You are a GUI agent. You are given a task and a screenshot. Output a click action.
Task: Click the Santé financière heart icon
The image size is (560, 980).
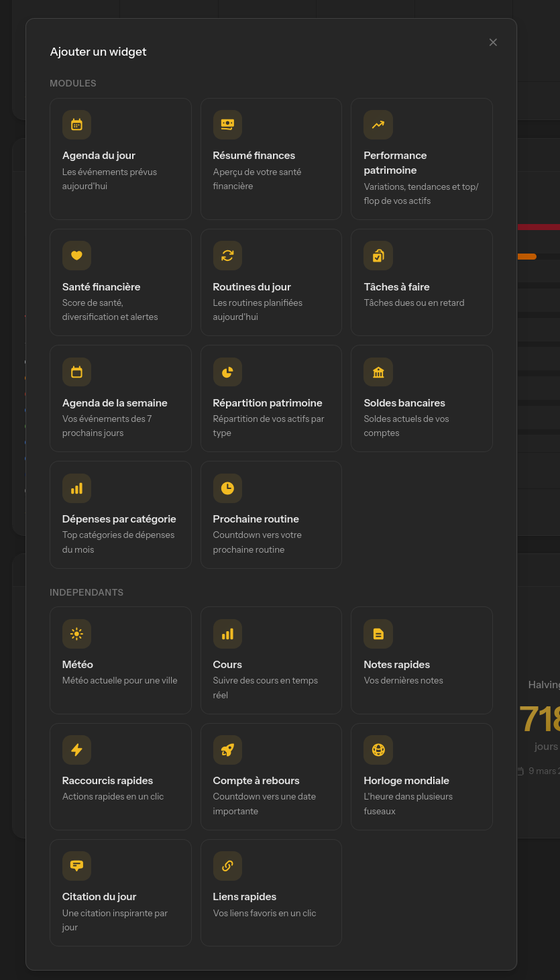click(x=76, y=256)
